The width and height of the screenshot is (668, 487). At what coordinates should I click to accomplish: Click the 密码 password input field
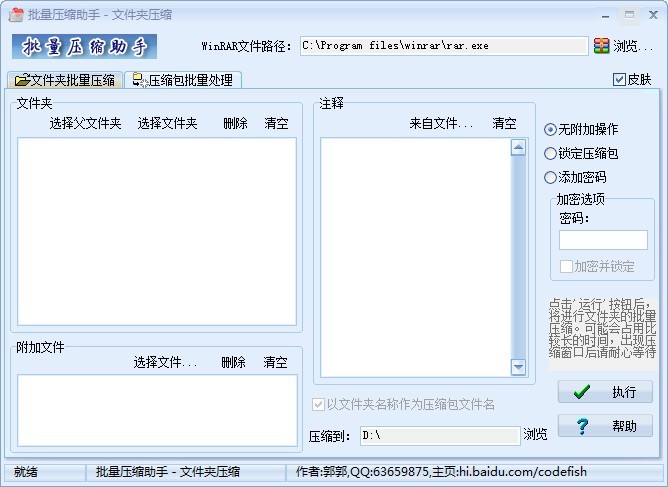point(603,240)
